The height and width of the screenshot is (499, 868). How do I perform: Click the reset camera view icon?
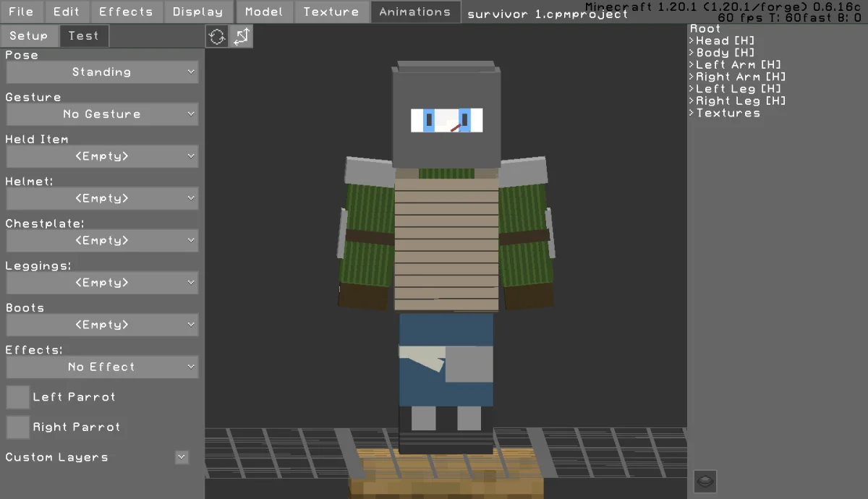[217, 36]
